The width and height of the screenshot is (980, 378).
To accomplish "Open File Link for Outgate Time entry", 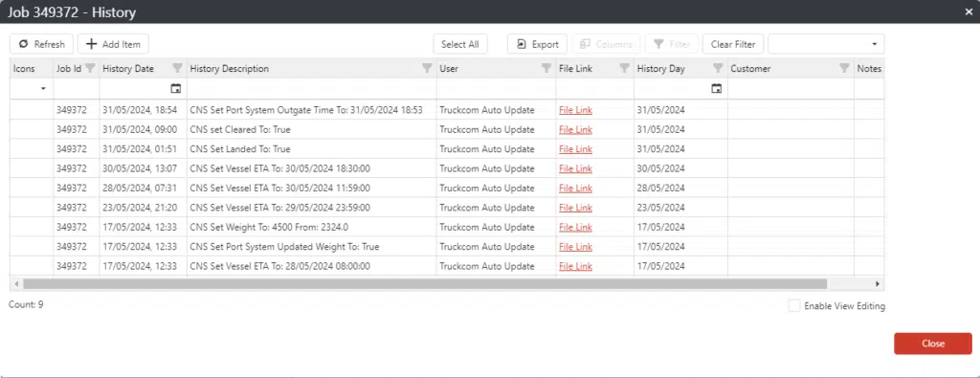I will pos(575,110).
